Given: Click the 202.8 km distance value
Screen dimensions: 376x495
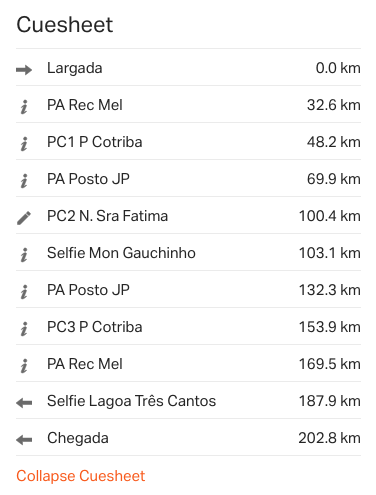Looking at the screenshot, I should 329,438.
